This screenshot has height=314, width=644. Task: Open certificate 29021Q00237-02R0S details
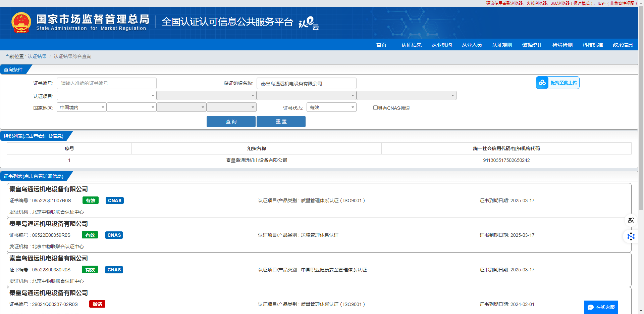tap(319, 301)
